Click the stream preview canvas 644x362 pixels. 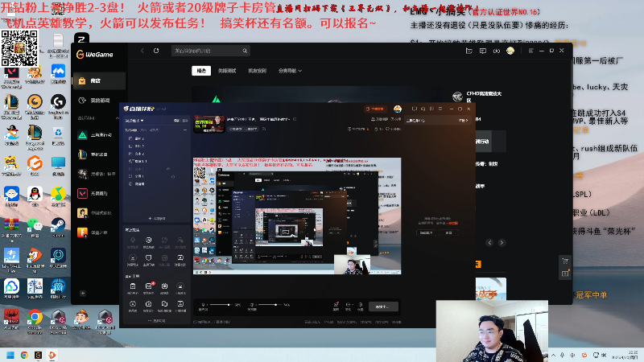pyautogui.click(x=297, y=216)
